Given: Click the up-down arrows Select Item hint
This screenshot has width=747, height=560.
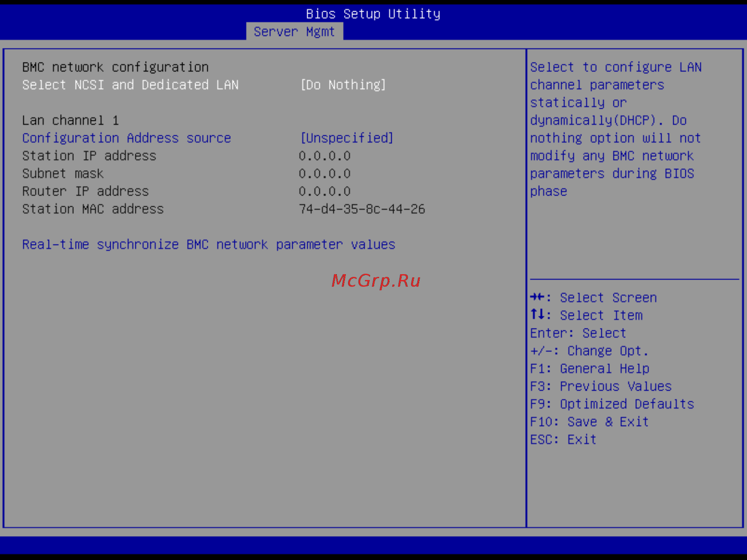Looking at the screenshot, I should [x=586, y=316].
